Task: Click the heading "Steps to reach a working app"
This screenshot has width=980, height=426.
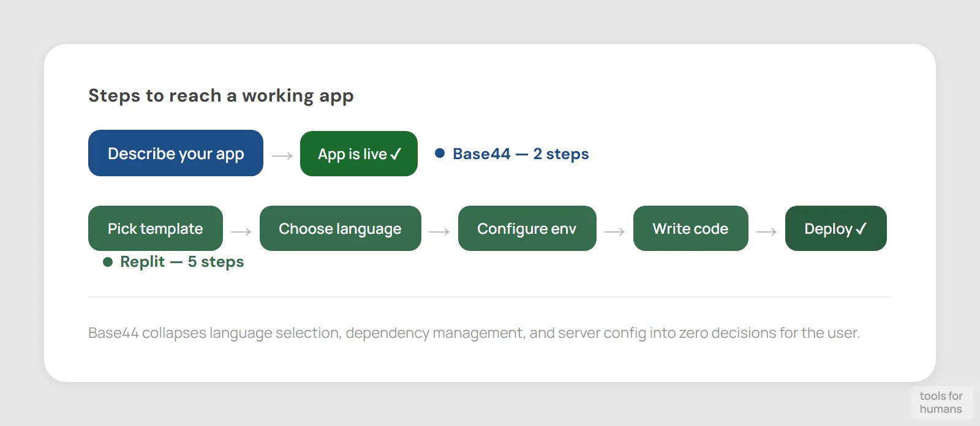Action: [x=221, y=96]
